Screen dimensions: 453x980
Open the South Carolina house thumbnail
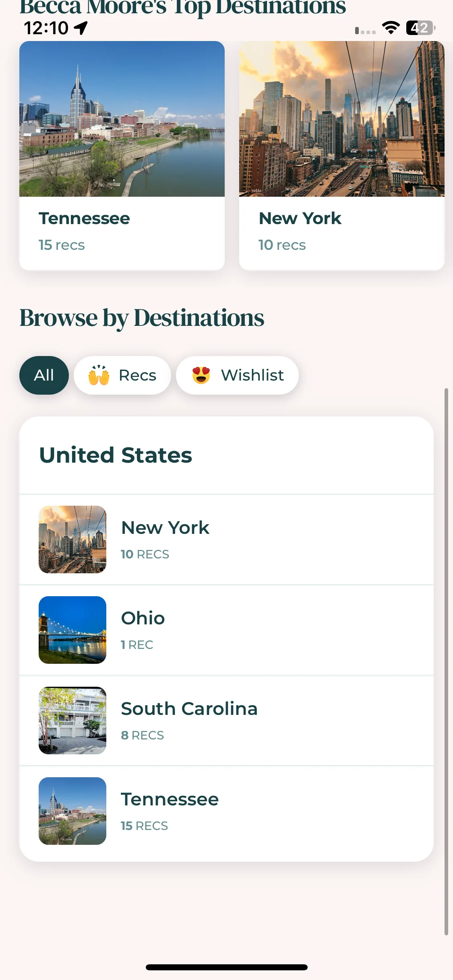click(x=72, y=721)
